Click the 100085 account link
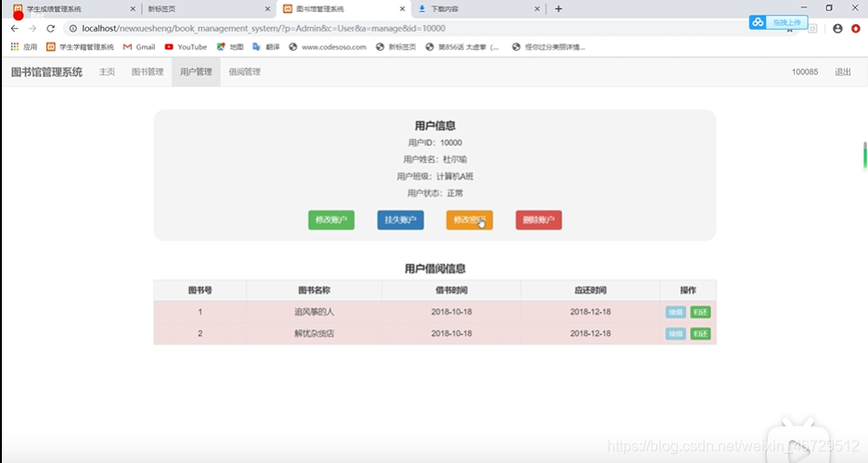Viewport: 868px width, 463px height. [805, 72]
